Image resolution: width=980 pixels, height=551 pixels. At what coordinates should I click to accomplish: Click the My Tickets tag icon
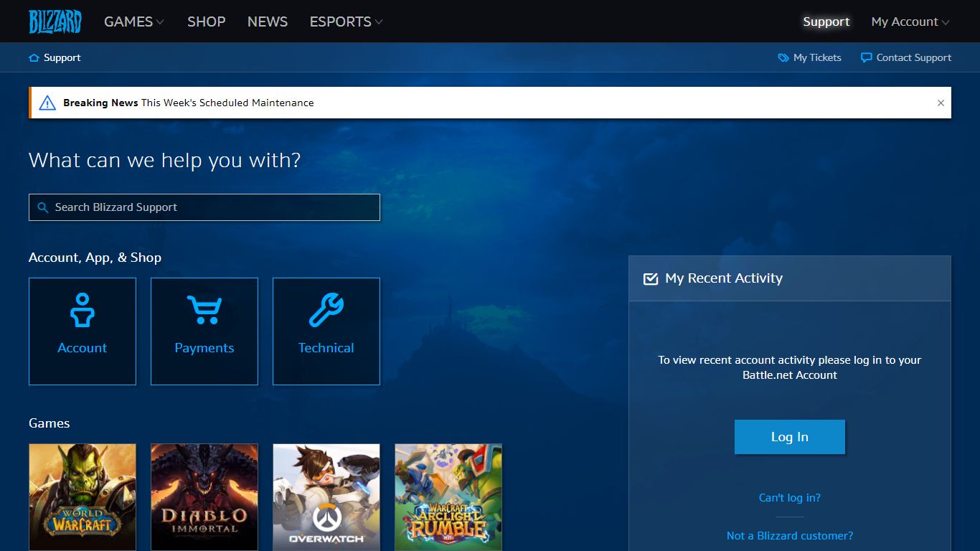tap(783, 57)
